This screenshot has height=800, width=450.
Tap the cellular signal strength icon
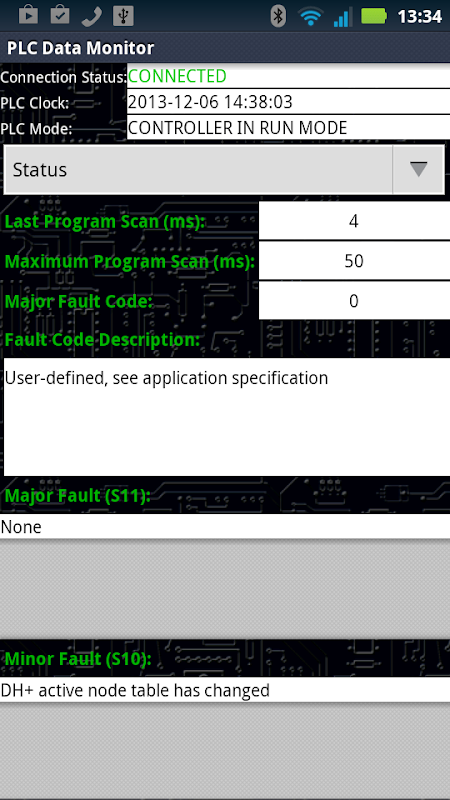(x=343, y=17)
